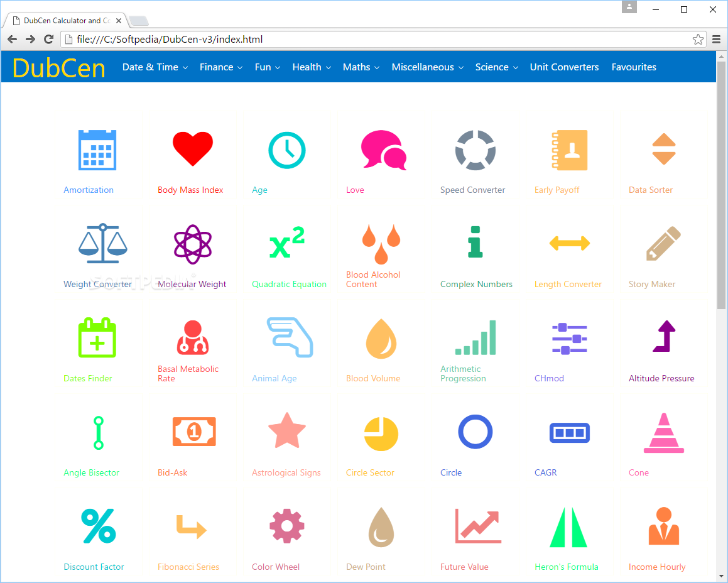The image size is (728, 583).
Task: Open the Quadratic Equation text link
Action: pos(289,284)
